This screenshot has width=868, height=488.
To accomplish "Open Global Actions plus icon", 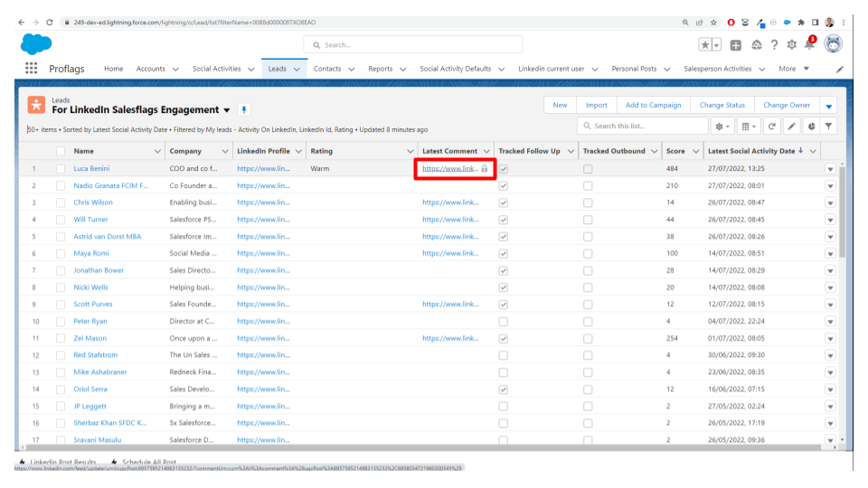I will (736, 45).
